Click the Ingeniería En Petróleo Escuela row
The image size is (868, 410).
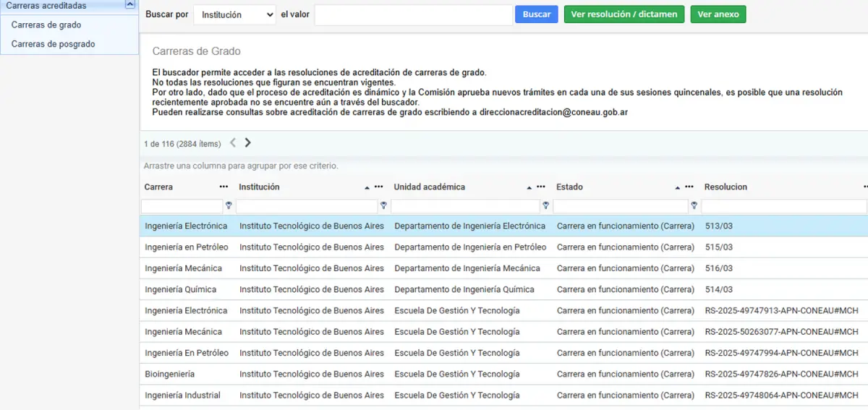[x=503, y=353]
